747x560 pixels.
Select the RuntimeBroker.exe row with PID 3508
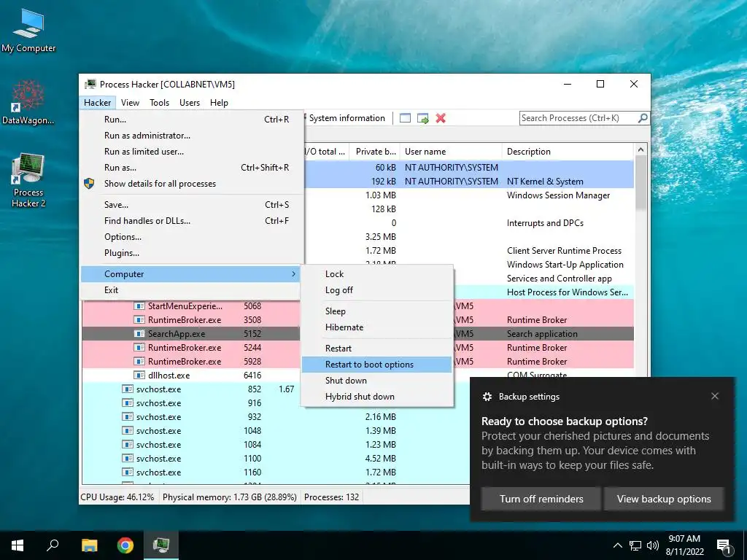click(357, 320)
